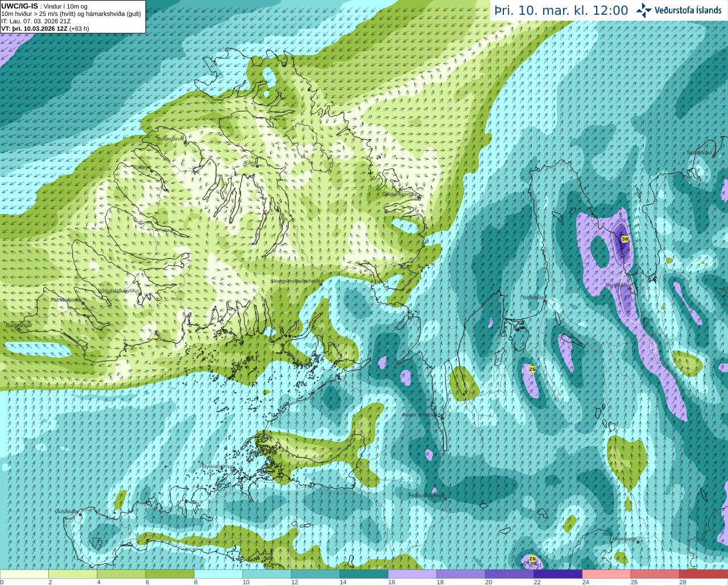The width and height of the screenshot is (728, 586).
Task: Click the 0–2 m/s pale yellow legend swatch
Action: click(x=24, y=574)
